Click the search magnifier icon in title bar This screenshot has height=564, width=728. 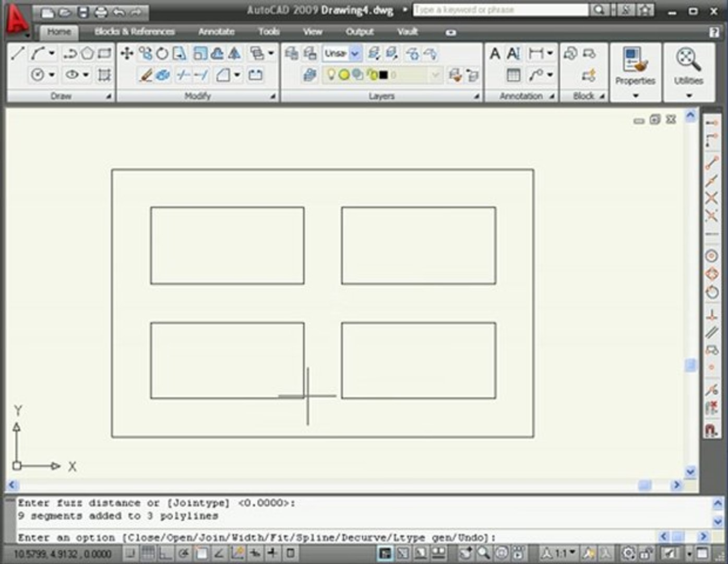(600, 10)
